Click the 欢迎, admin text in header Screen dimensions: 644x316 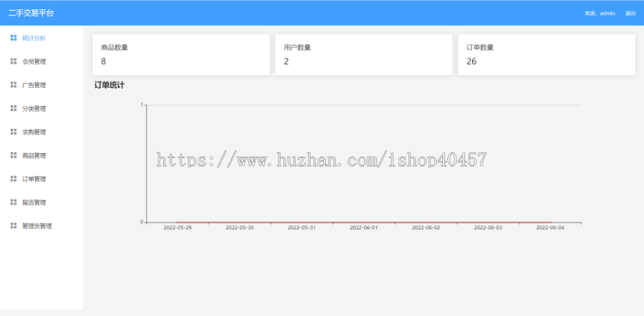pyautogui.click(x=600, y=14)
